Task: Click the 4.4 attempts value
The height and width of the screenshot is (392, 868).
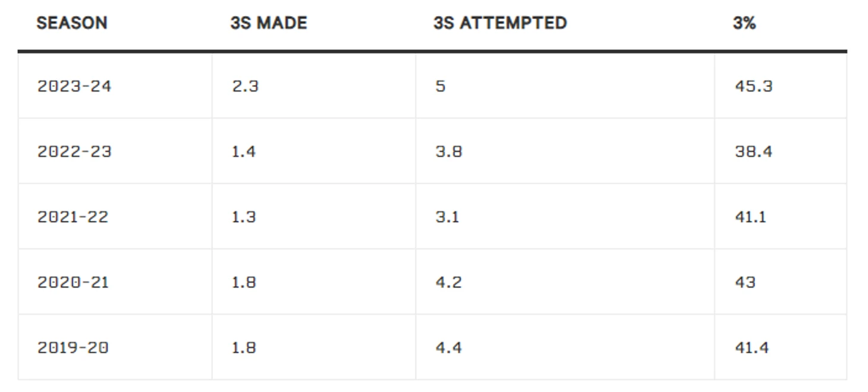Action: [x=449, y=347]
